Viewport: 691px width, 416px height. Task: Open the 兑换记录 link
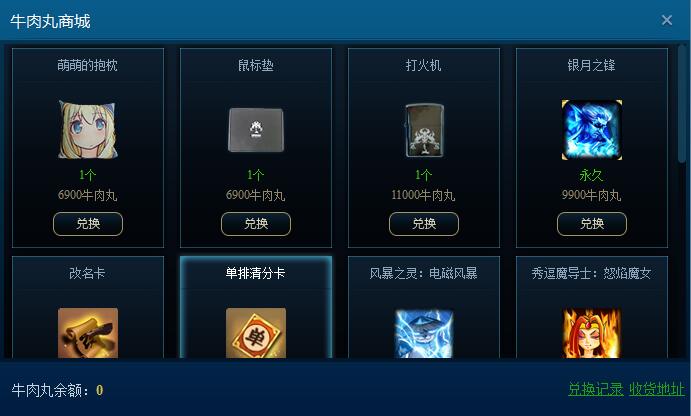(x=596, y=390)
